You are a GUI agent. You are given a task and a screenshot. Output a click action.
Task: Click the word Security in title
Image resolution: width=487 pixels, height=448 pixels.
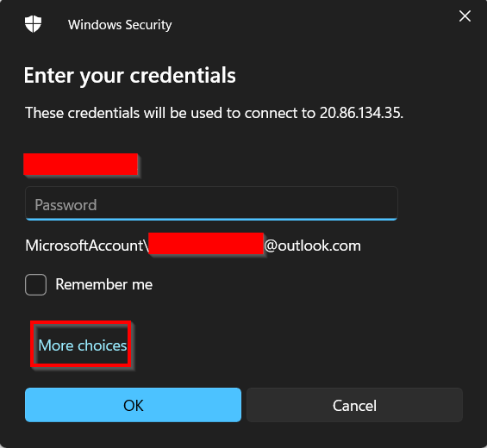pyautogui.click(x=148, y=25)
